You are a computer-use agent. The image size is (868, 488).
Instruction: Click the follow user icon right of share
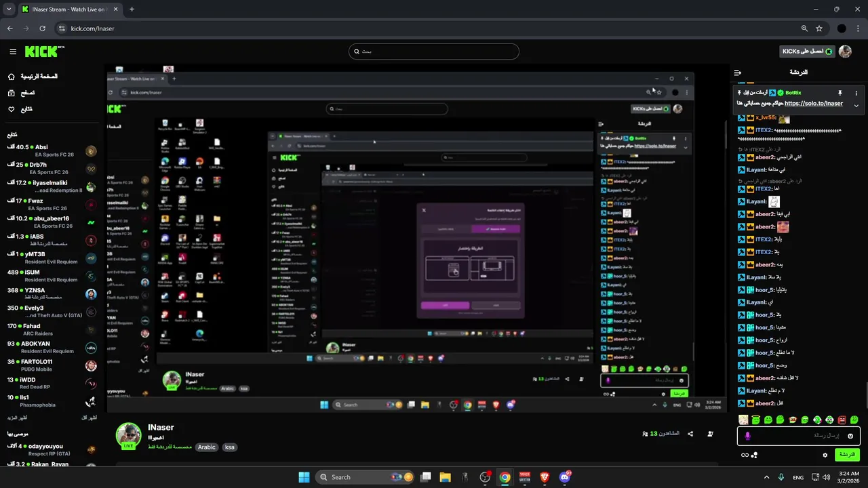pyautogui.click(x=710, y=434)
